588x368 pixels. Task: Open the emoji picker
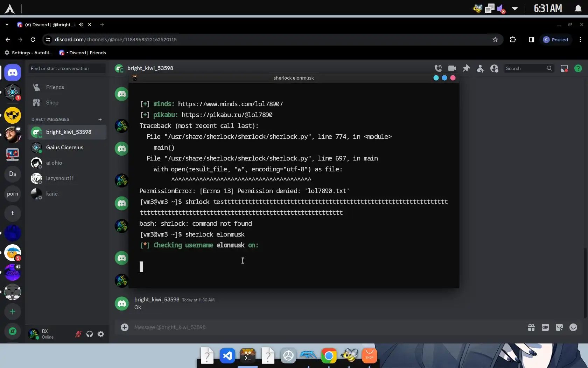[573, 327]
